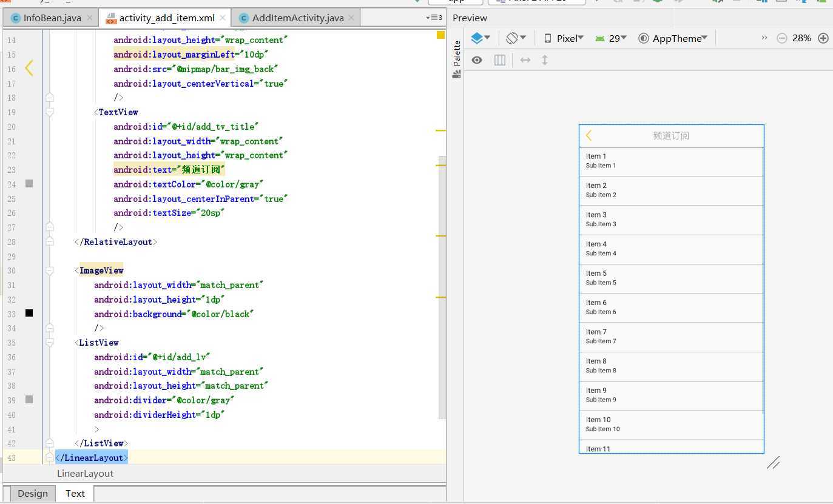This screenshot has width=833, height=504.
Task: Open the Pixel device selector dropdown
Action: coord(564,38)
